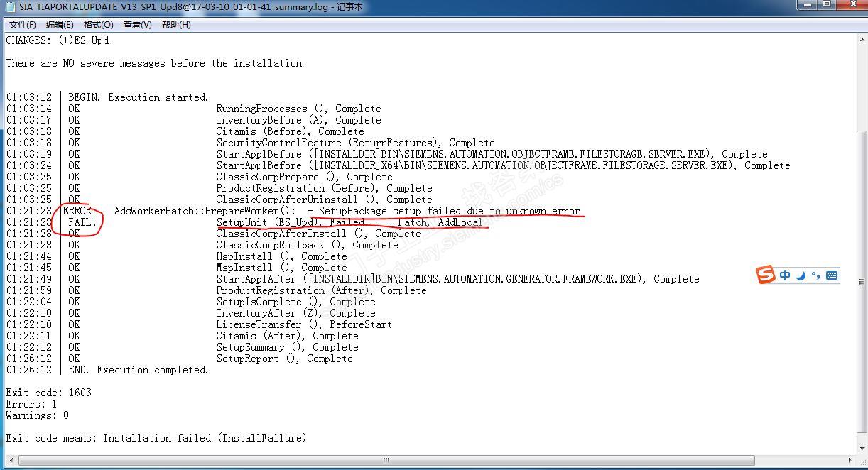Click 'There are NO severe messages' line
This screenshot has width=868, height=470.
[154, 63]
